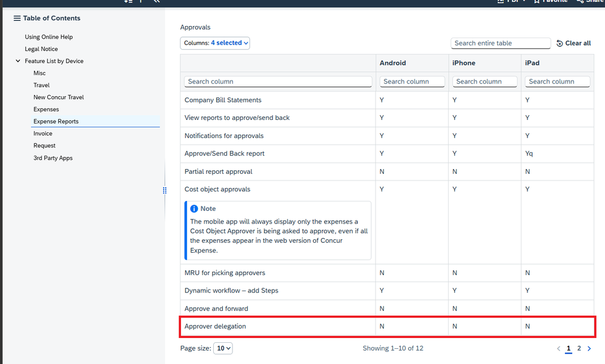This screenshot has height=364, width=605.
Task: Open the Columns: 4 selected dropdown
Action: pyautogui.click(x=215, y=43)
